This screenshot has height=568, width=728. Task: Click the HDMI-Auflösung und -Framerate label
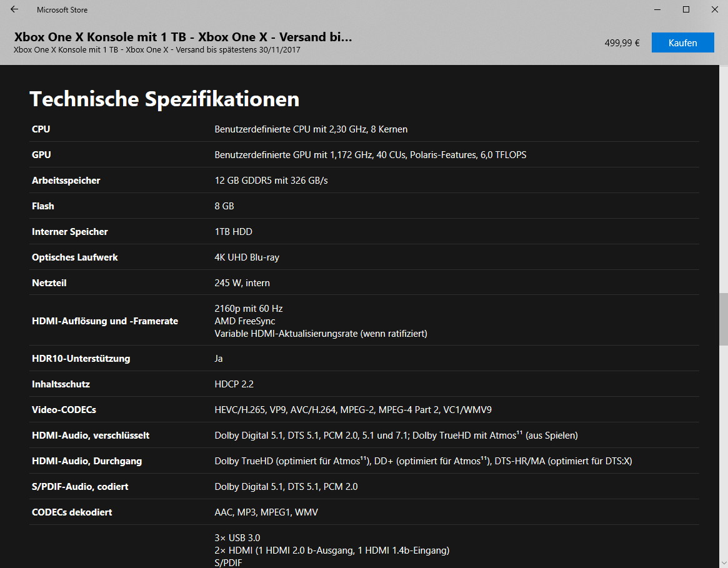coord(105,321)
